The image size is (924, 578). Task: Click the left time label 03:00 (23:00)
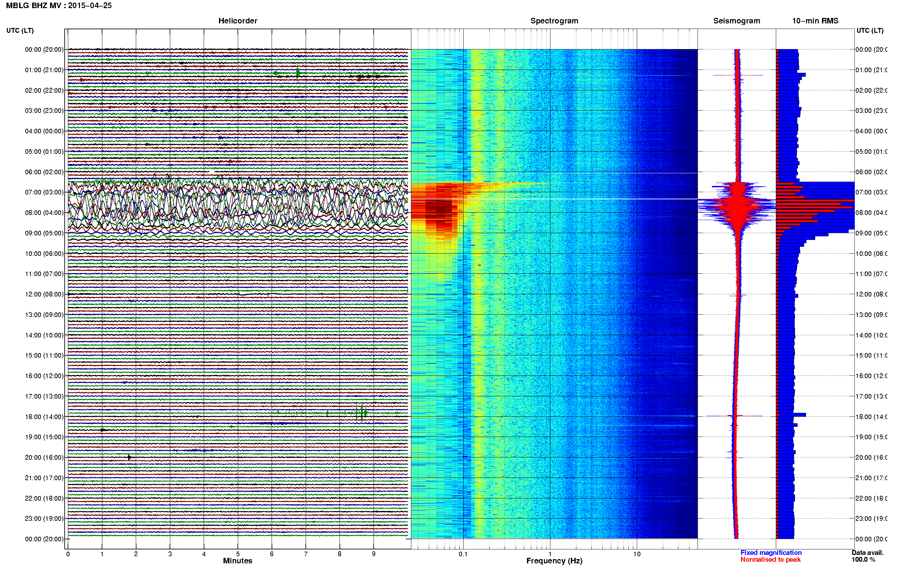pyautogui.click(x=44, y=111)
